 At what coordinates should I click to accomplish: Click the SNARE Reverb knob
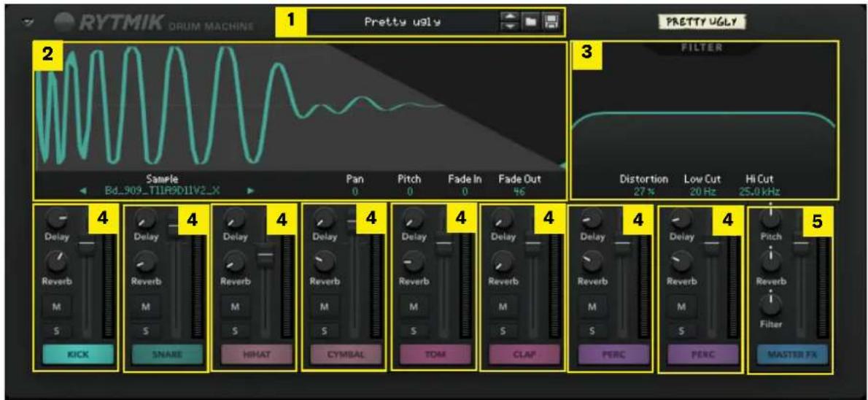(146, 261)
